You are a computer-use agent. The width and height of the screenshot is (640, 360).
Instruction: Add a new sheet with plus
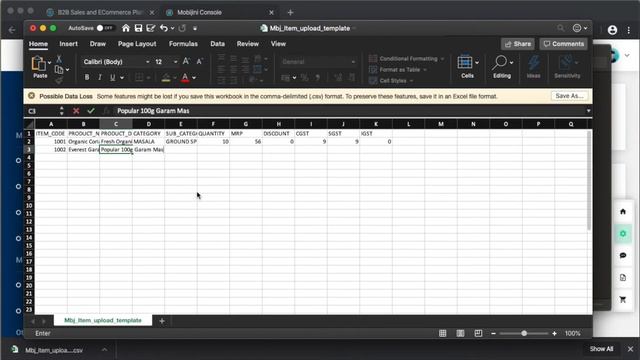[162, 321]
